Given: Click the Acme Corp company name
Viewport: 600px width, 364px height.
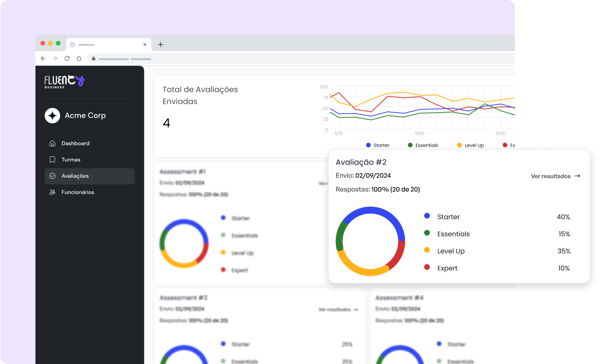Looking at the screenshot, I should point(85,115).
